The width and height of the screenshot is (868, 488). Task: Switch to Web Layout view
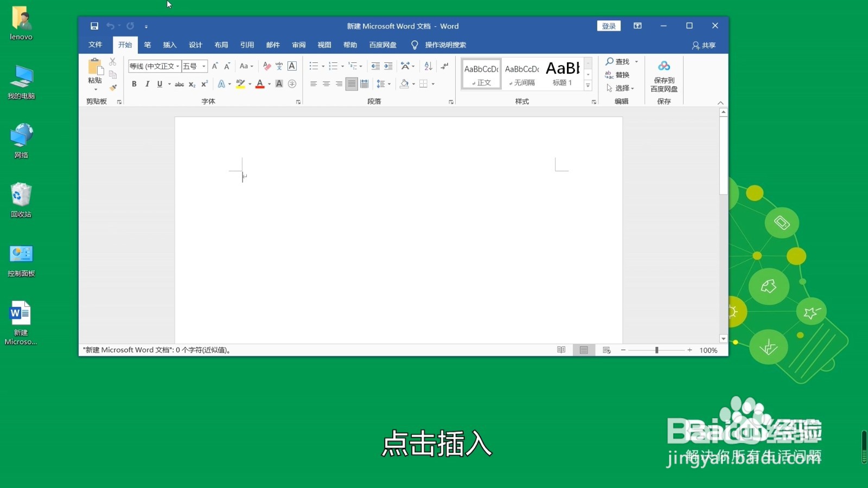coord(607,350)
